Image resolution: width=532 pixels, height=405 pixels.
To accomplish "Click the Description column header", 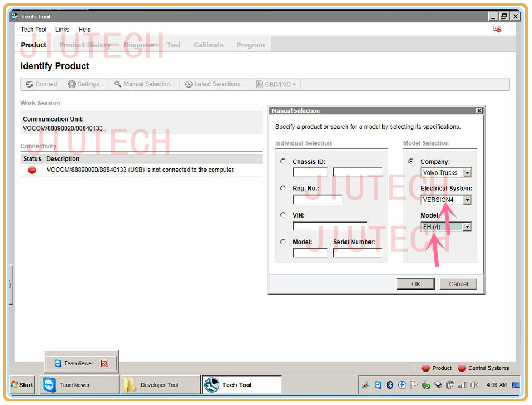I will tap(63, 159).
